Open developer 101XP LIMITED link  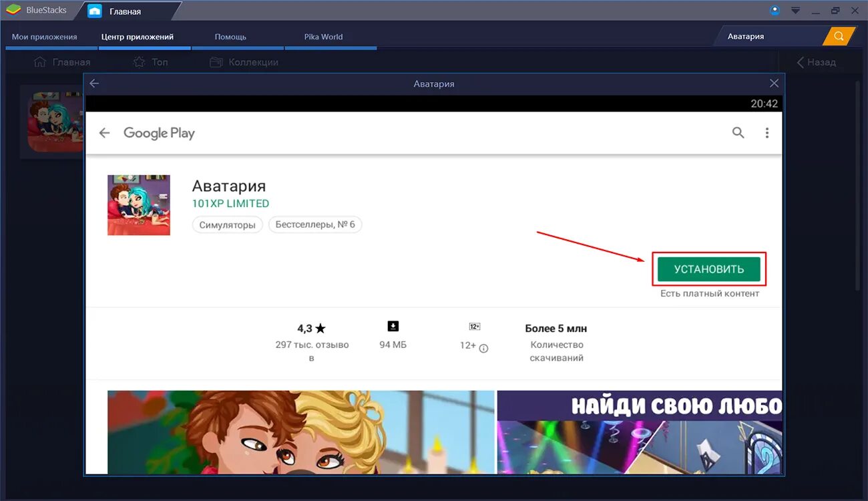click(x=230, y=204)
